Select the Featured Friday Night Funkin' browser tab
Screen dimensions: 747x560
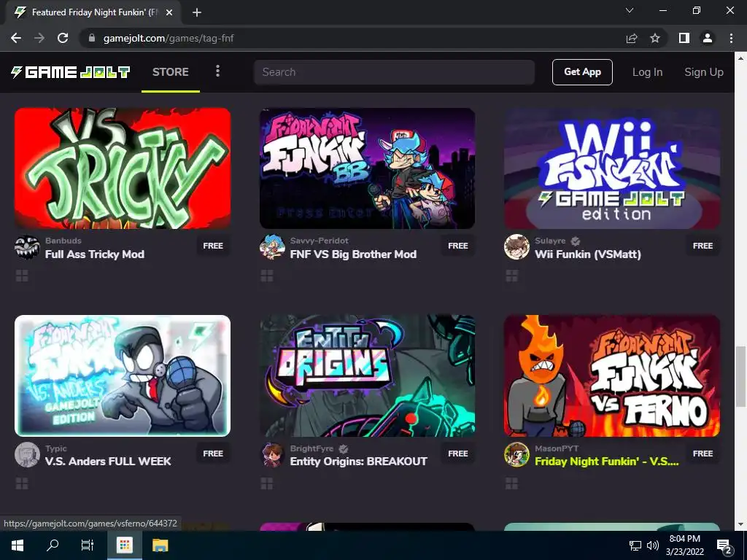(x=94, y=12)
